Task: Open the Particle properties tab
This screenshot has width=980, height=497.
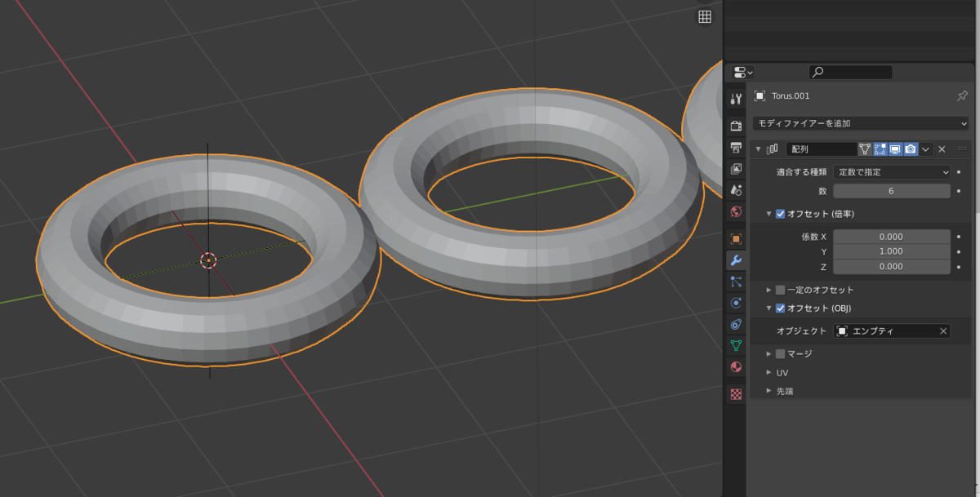Action: pos(736,282)
